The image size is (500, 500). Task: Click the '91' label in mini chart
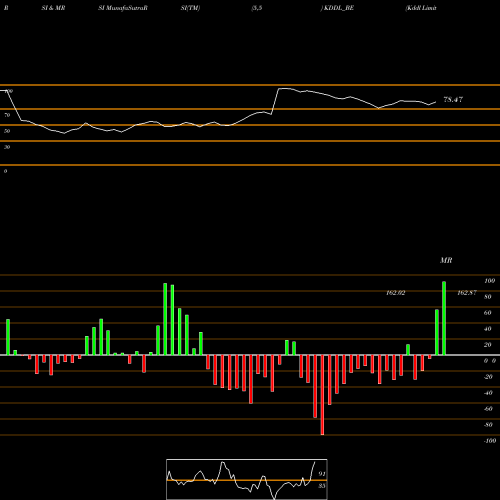322,474
